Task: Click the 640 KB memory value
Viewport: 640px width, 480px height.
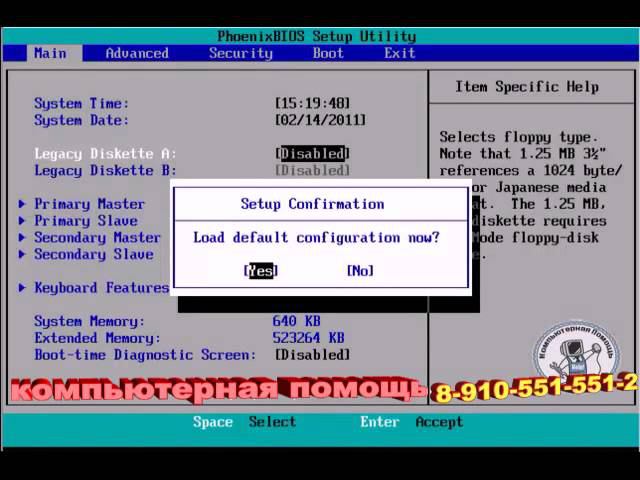Action: coord(296,321)
